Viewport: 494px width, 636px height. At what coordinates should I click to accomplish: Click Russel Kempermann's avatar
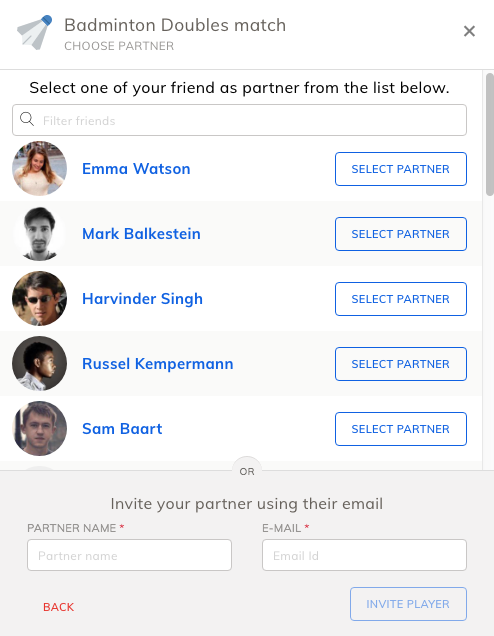click(x=39, y=363)
